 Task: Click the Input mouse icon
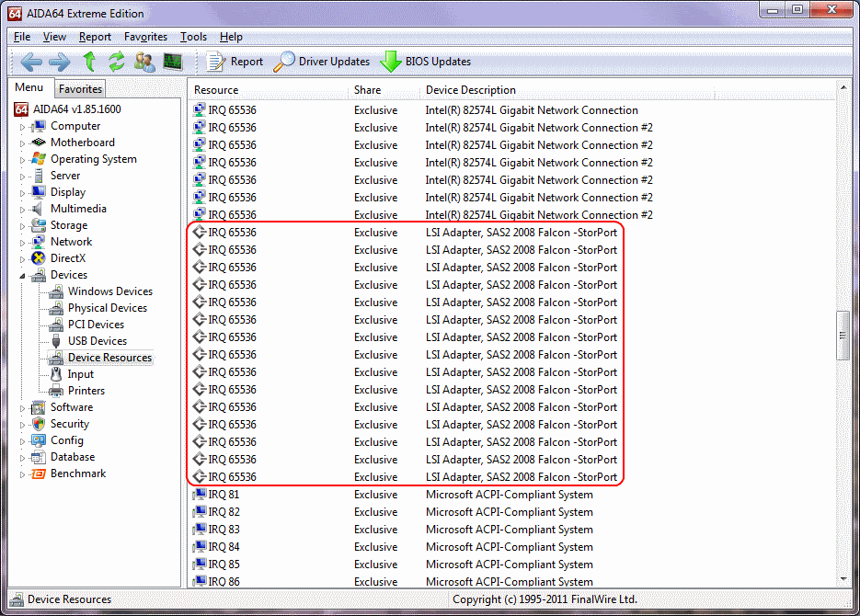coord(56,374)
